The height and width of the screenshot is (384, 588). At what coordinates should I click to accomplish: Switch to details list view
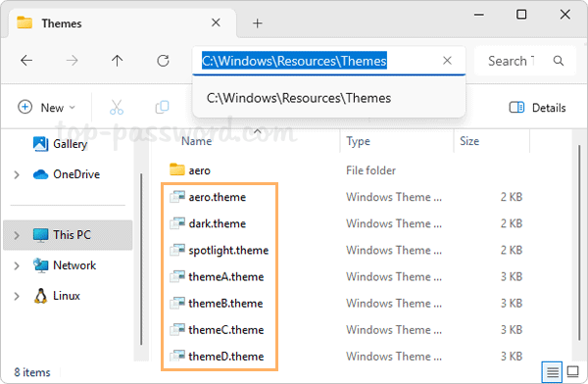[x=552, y=372]
